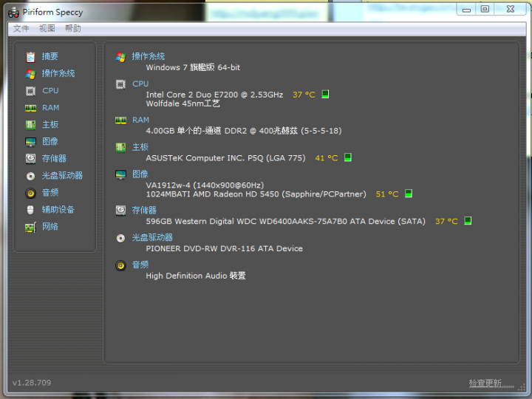Click the motherboard temperature 41 °C value

point(327,158)
